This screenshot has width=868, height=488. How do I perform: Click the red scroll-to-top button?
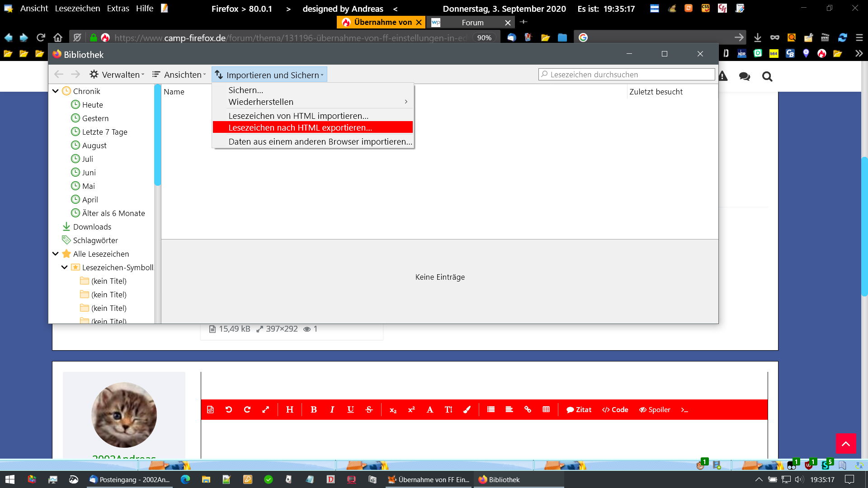coord(845,443)
